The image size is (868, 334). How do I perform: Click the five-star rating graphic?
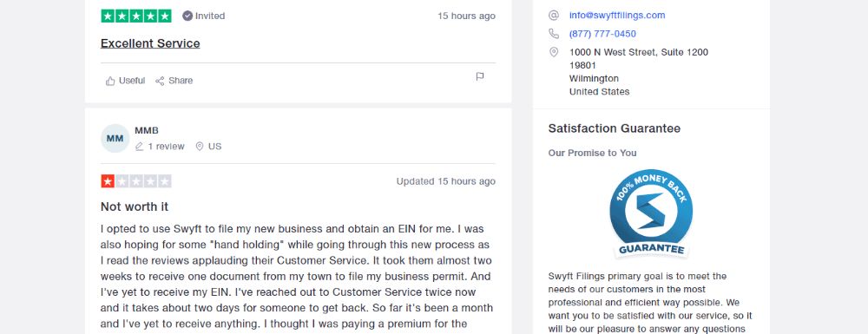coord(136,16)
